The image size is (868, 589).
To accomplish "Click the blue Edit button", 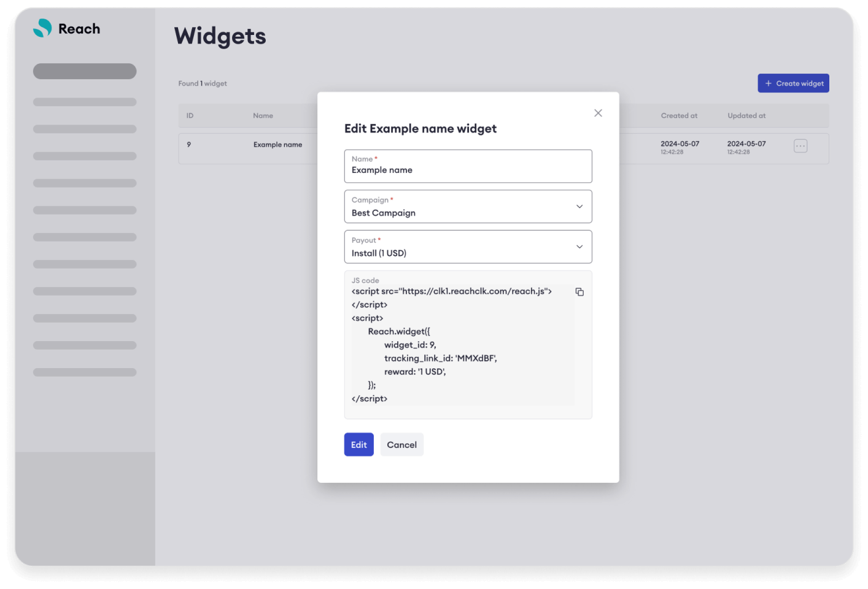I will [x=358, y=445].
